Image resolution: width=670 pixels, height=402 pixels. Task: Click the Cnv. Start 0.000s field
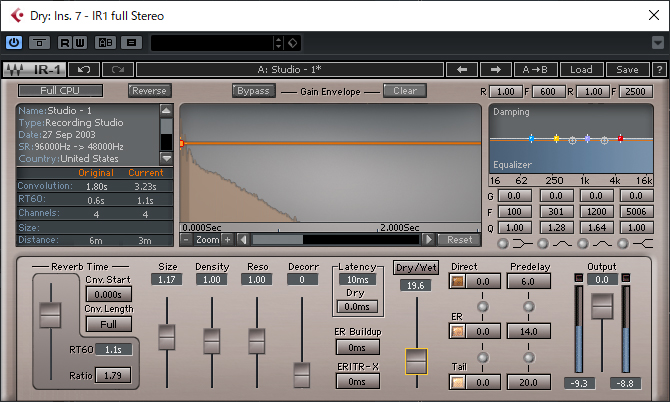point(108,294)
